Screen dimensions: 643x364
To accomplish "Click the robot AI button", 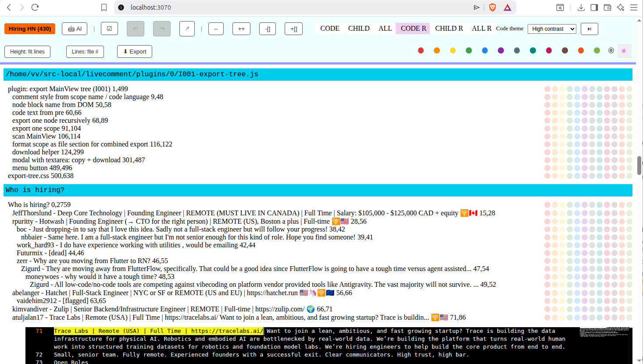I will pos(75,29).
